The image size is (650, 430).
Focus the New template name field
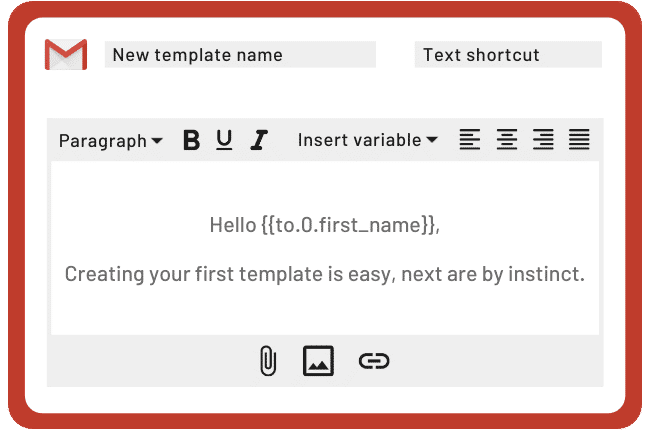click(x=240, y=54)
